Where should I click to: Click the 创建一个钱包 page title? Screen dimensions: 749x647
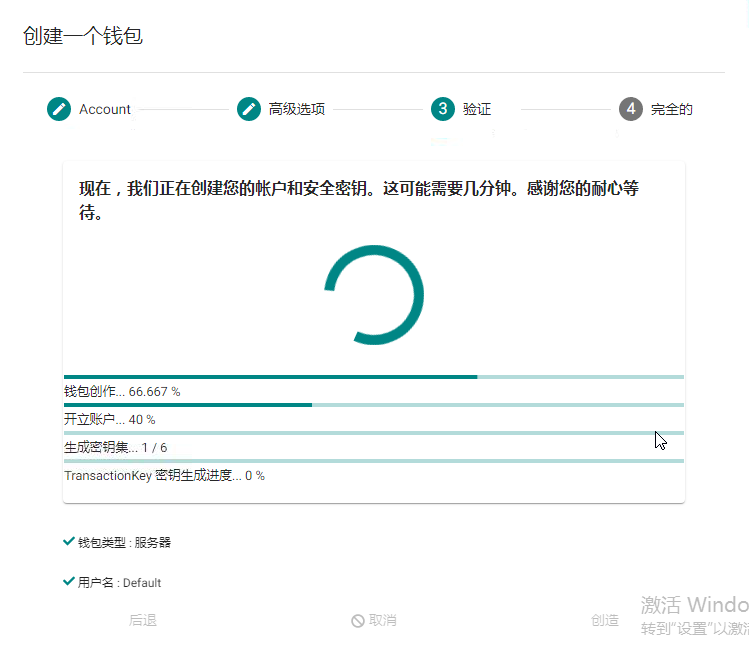83,37
